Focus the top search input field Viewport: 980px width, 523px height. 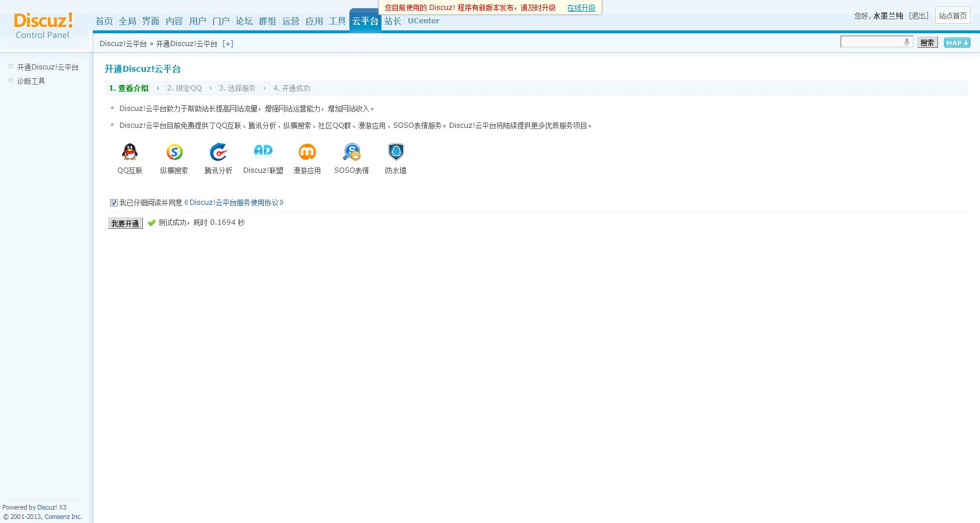(877, 41)
